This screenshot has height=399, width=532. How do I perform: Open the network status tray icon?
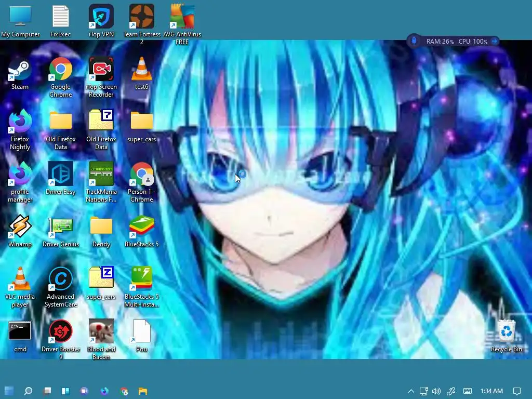(423, 391)
